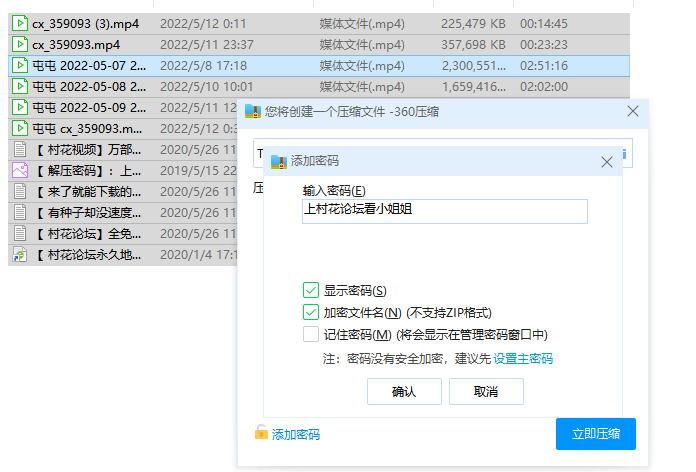Select the 【来了就能下载的... text file

tap(90, 191)
